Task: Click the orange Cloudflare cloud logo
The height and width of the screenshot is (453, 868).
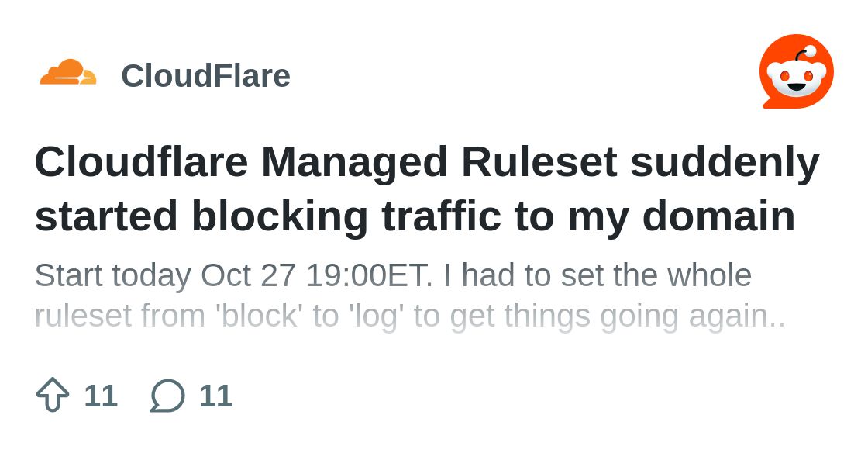Action: coord(68,74)
